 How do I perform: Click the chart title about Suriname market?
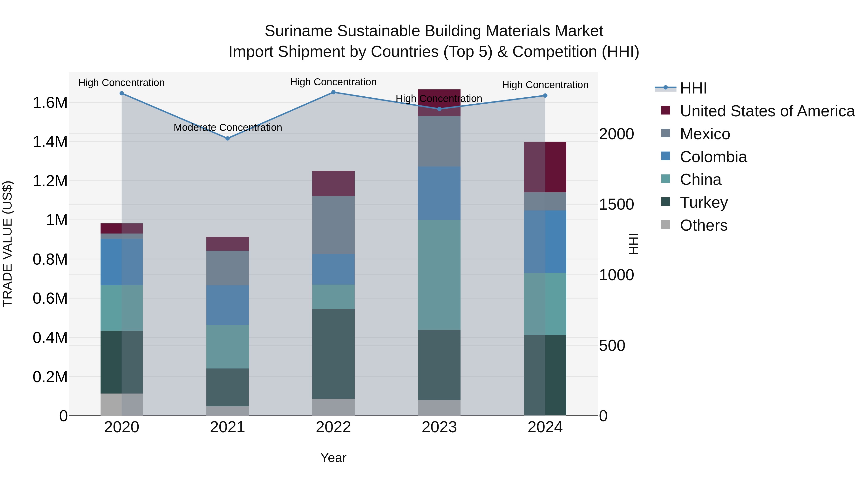point(434,41)
